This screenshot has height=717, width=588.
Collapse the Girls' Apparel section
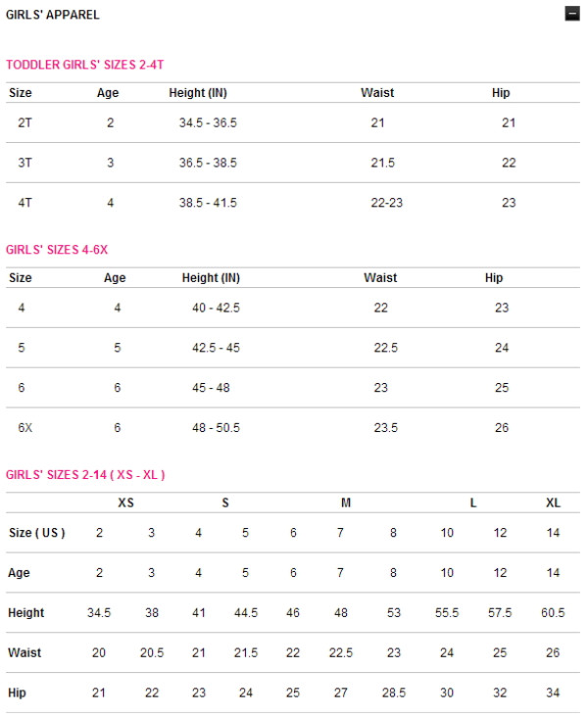click(572, 15)
